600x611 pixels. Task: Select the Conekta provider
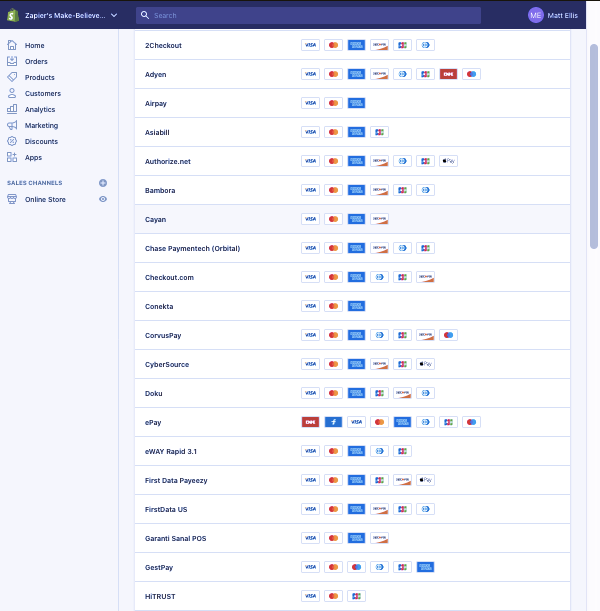point(352,306)
